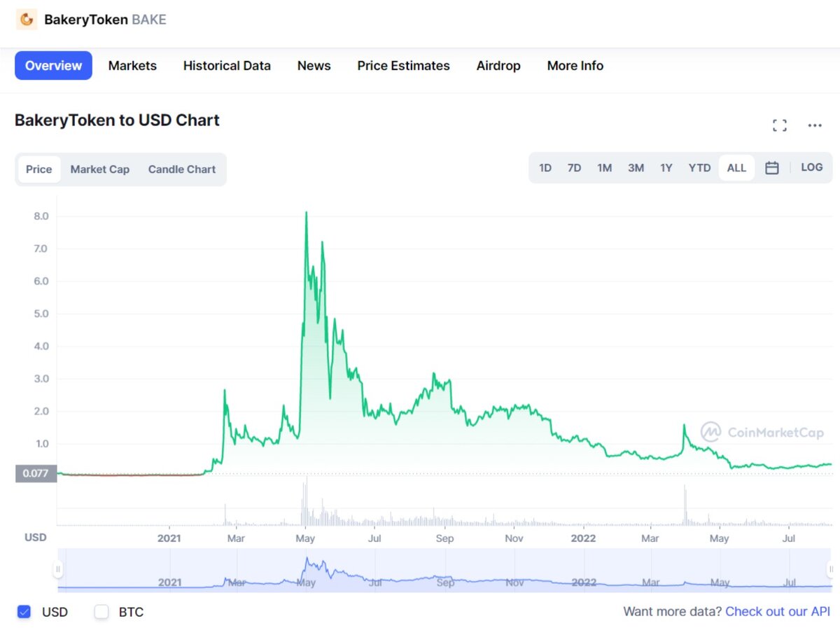Select the Overview tab
The width and height of the screenshot is (840, 628).
click(53, 66)
